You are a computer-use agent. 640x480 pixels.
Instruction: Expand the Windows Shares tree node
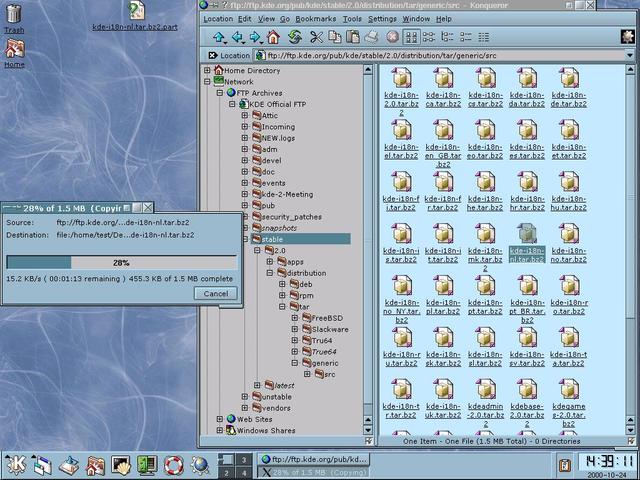(x=220, y=430)
